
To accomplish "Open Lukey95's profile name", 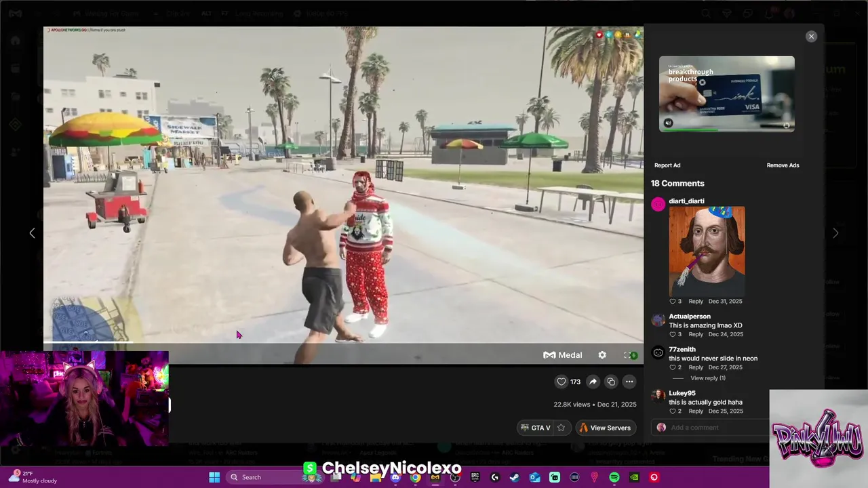I will 682,393.
